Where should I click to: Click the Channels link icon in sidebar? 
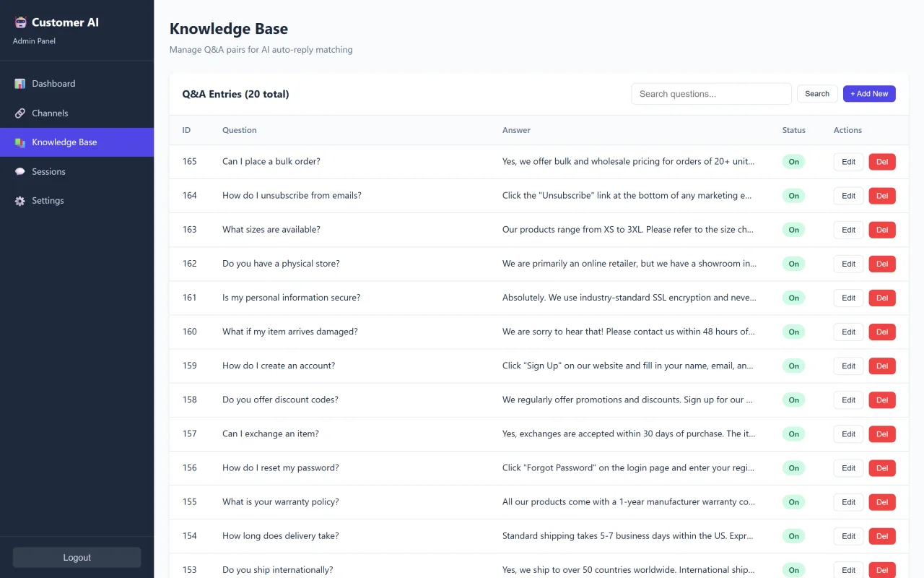click(x=20, y=113)
